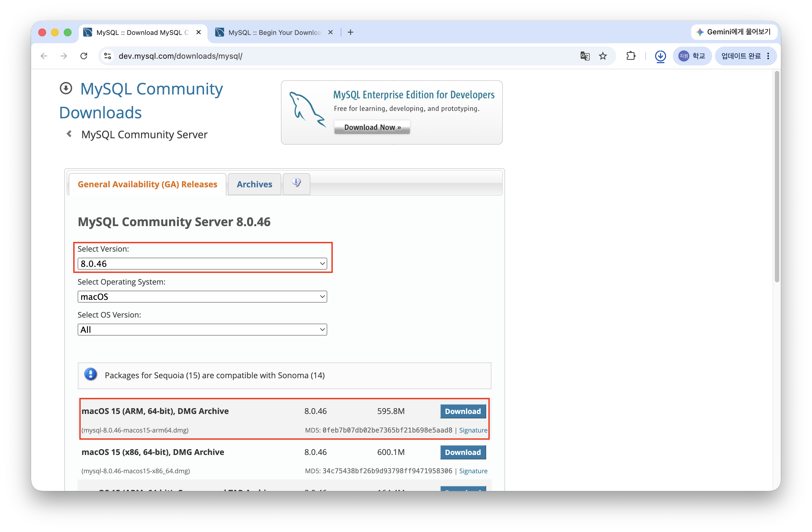Switch to the Archives tab
Viewport: 812px width, 532px height.
coord(255,184)
